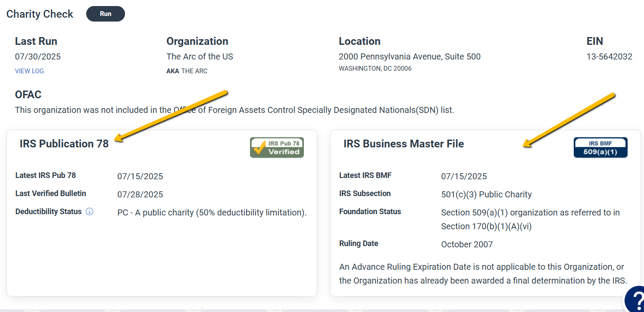Select the organization name The Arc of the US
The height and width of the screenshot is (312, 644).
pyautogui.click(x=200, y=56)
